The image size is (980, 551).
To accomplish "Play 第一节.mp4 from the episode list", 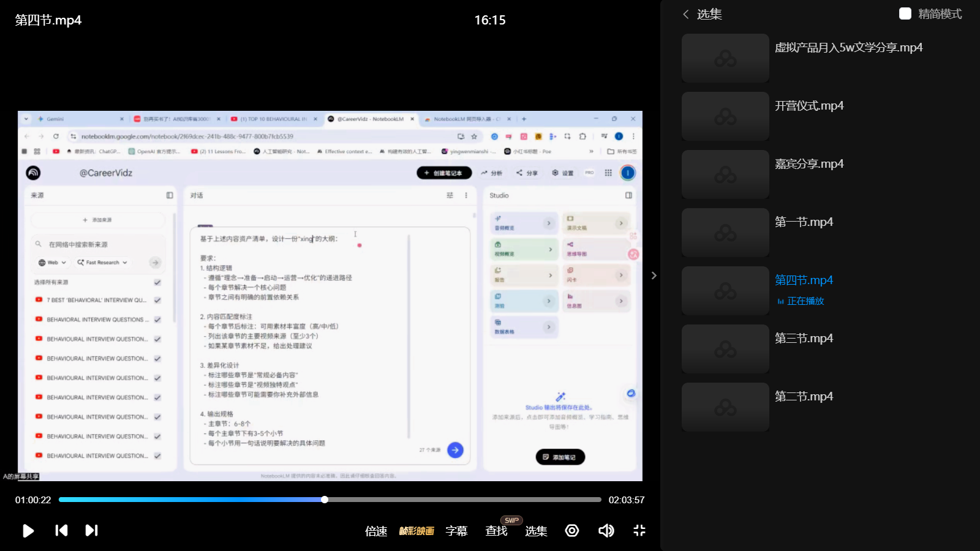I will tap(804, 222).
